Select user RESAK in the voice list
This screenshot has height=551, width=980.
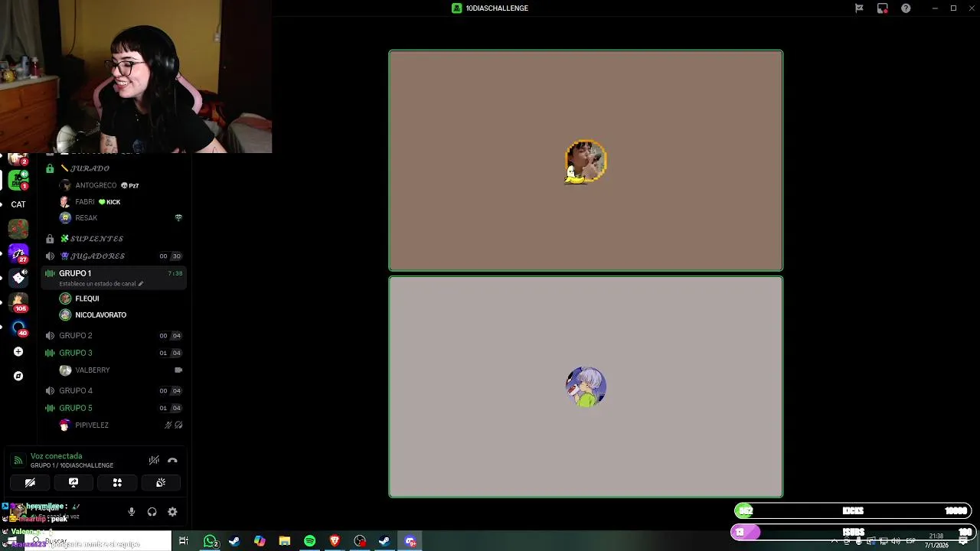86,218
